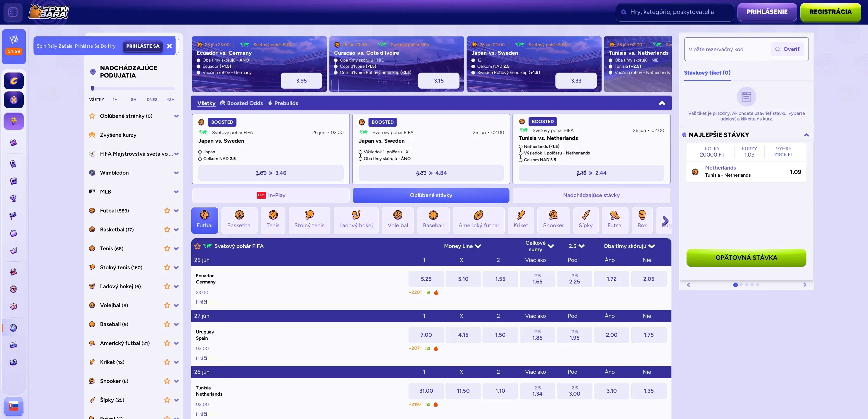Open the SpinBara logo home link
868x419 pixels.
(x=49, y=12)
